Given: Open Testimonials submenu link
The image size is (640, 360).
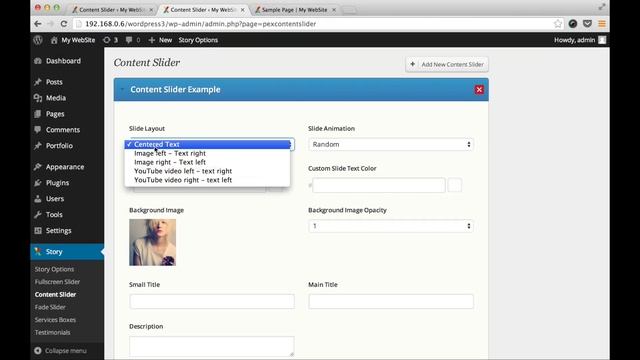Looking at the screenshot, I should pos(52,333).
